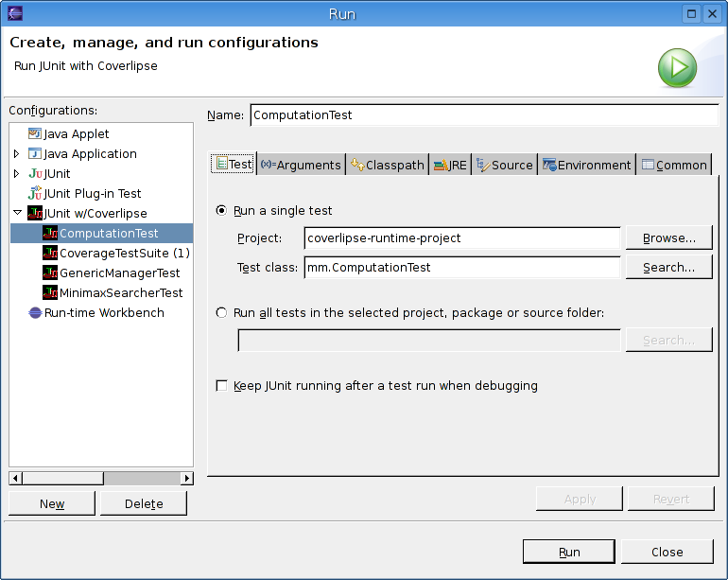Screen dimensions: 728x580
Task: Select Run all tests in selected project
Action: (222, 313)
